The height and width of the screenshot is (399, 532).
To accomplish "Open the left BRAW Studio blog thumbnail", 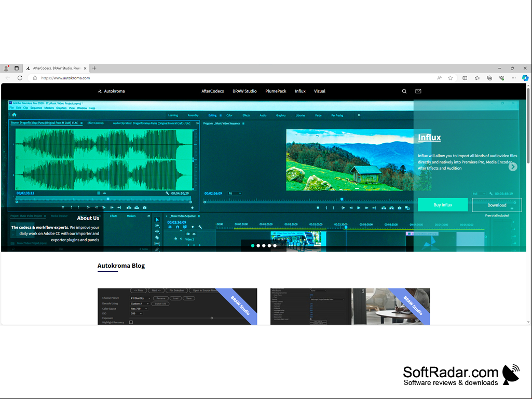I will 177,306.
